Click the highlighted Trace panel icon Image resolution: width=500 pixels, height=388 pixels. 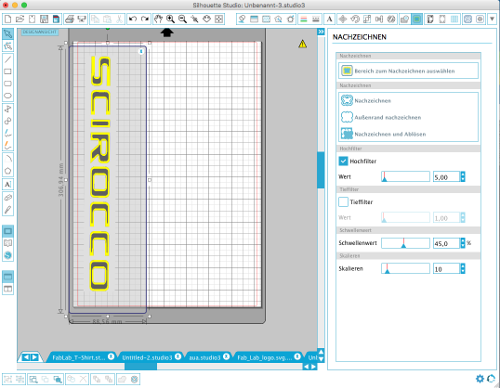click(x=417, y=19)
